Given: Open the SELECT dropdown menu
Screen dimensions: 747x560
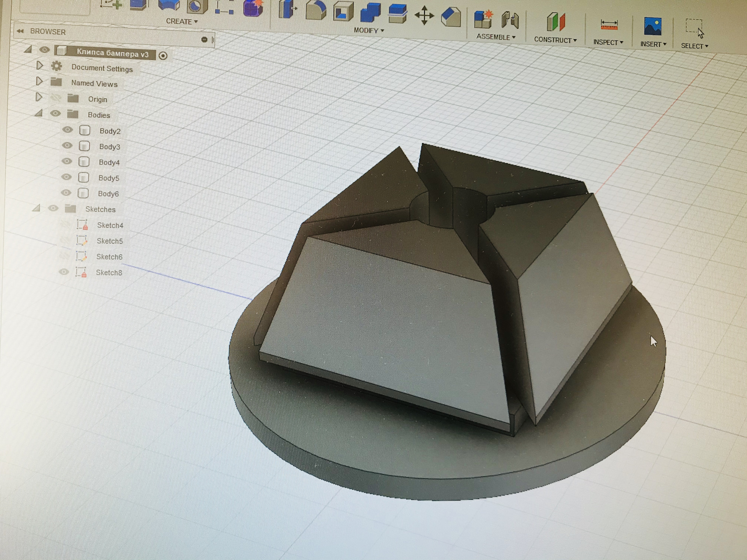Looking at the screenshot, I should coord(694,46).
